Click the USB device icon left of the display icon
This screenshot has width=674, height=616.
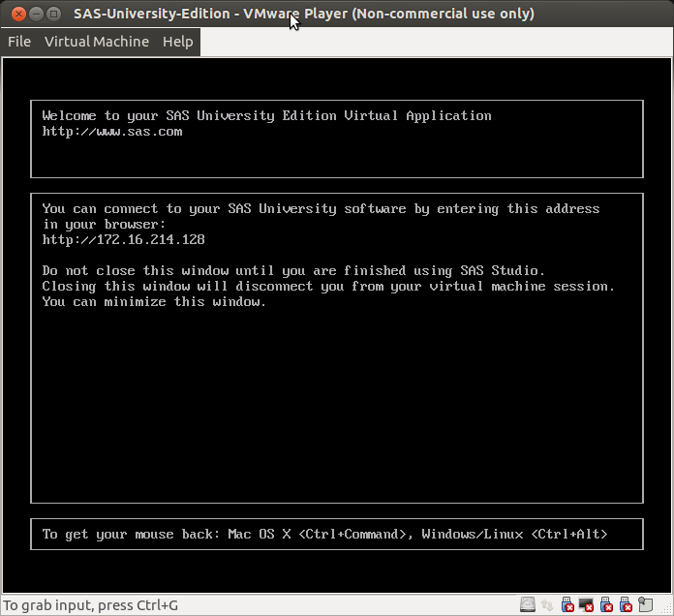[566, 605]
